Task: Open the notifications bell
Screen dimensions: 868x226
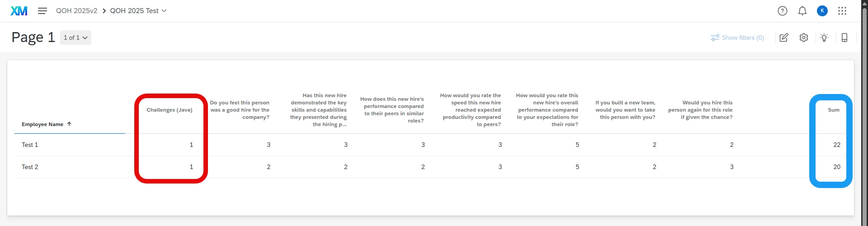Action: tap(802, 11)
